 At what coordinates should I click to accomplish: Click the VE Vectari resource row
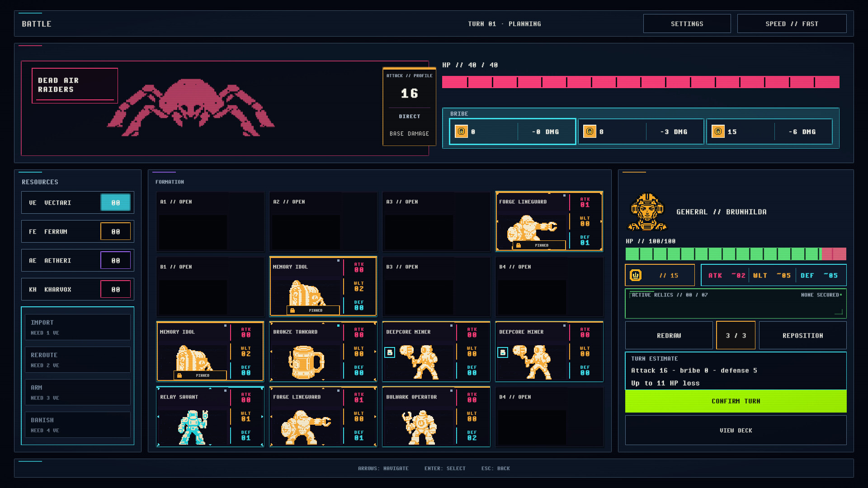[78, 202]
